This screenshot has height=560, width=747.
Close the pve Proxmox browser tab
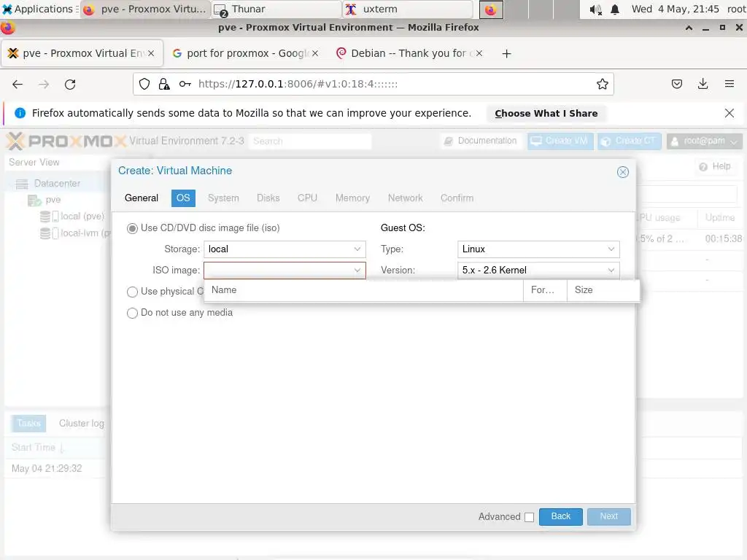pyautogui.click(x=151, y=53)
